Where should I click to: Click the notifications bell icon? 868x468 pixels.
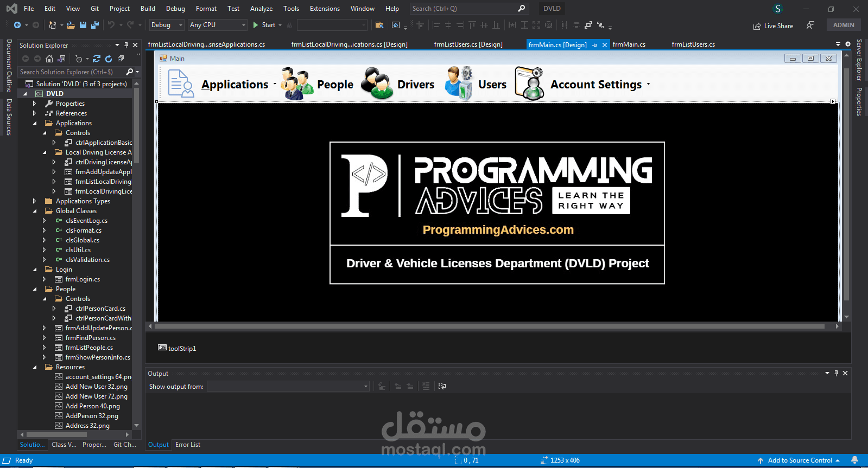pos(855,460)
